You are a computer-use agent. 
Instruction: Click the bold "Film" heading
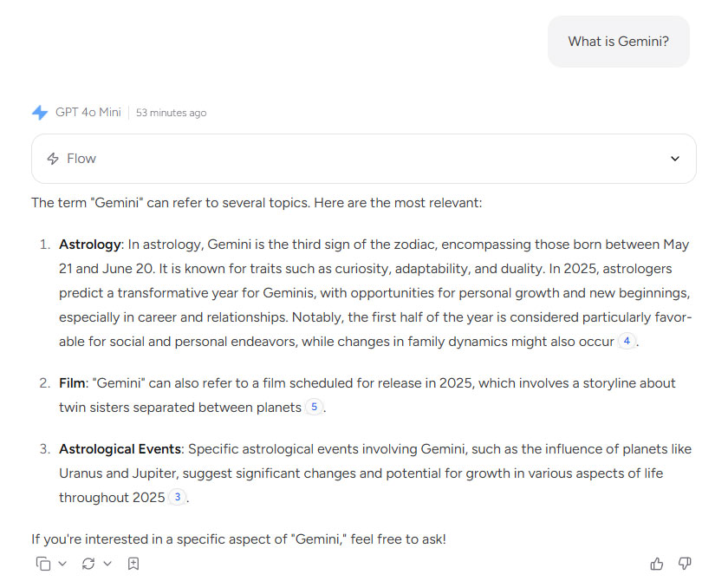click(72, 383)
